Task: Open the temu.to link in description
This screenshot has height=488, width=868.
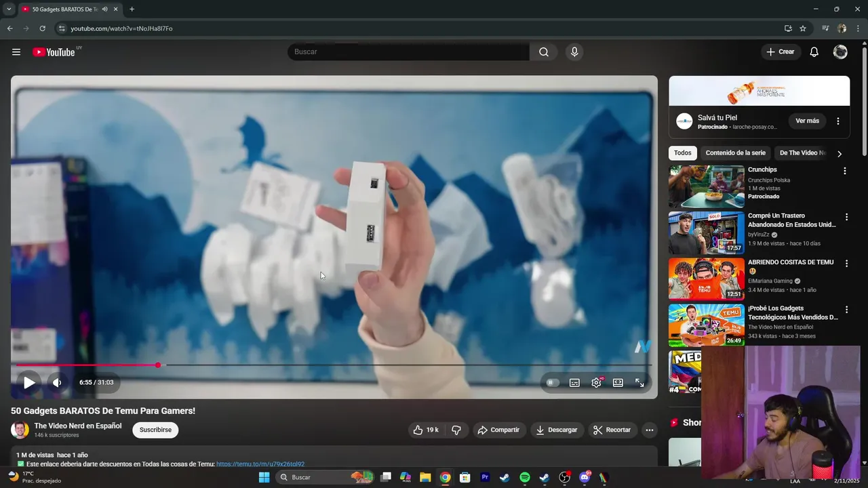Action: point(260,464)
